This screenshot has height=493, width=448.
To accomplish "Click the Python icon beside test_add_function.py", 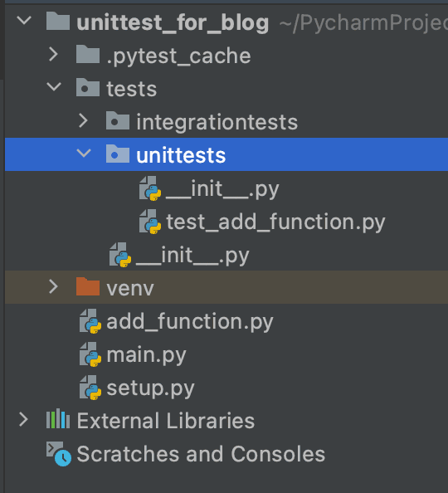I will pos(150,222).
